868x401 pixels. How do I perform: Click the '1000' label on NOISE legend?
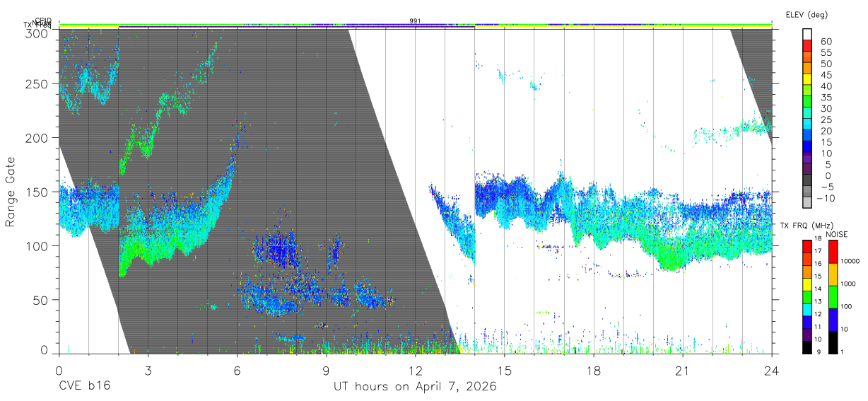tap(849, 285)
